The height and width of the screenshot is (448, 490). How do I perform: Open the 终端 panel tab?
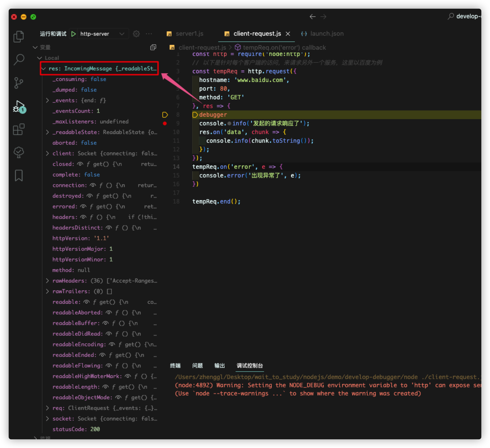pyautogui.click(x=175, y=366)
